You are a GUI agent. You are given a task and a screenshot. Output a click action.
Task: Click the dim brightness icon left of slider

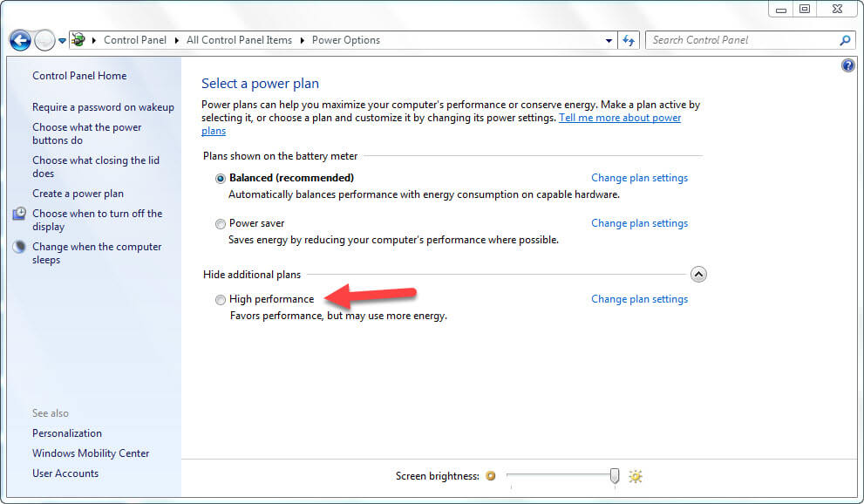click(x=491, y=476)
